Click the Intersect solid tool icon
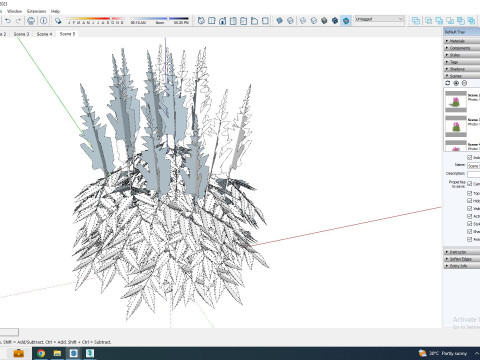Viewport: 480px width, 360px height. 429,21
